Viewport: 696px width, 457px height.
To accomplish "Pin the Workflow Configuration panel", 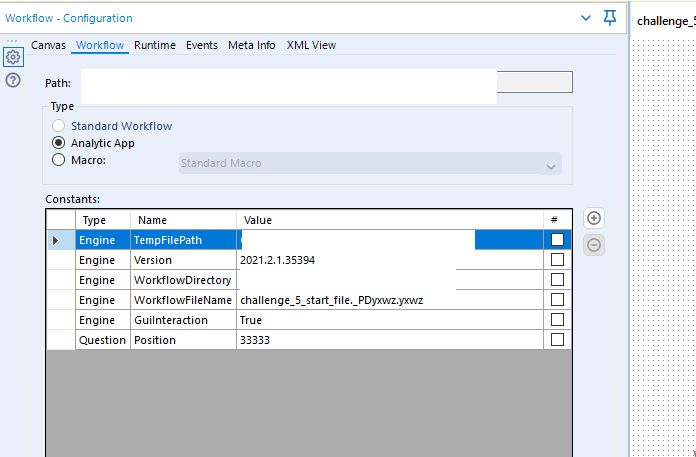I will (610, 18).
